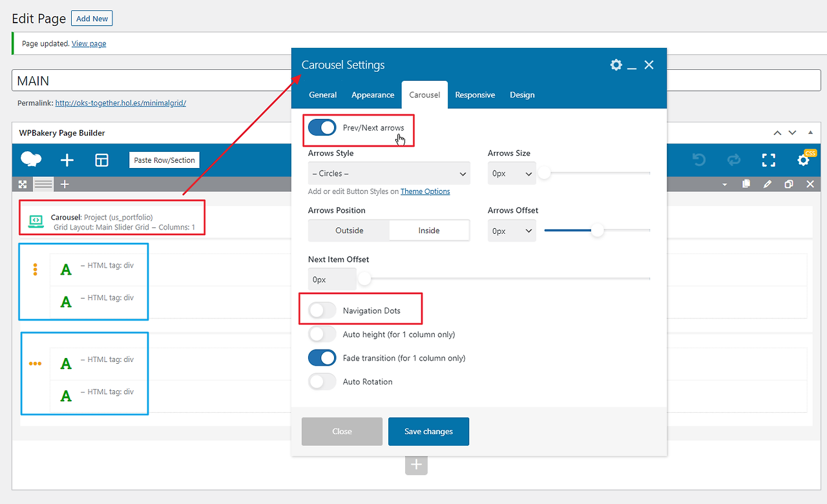The image size is (827, 504).
Task: Open the row toggle arrow in row controls
Action: (724, 185)
